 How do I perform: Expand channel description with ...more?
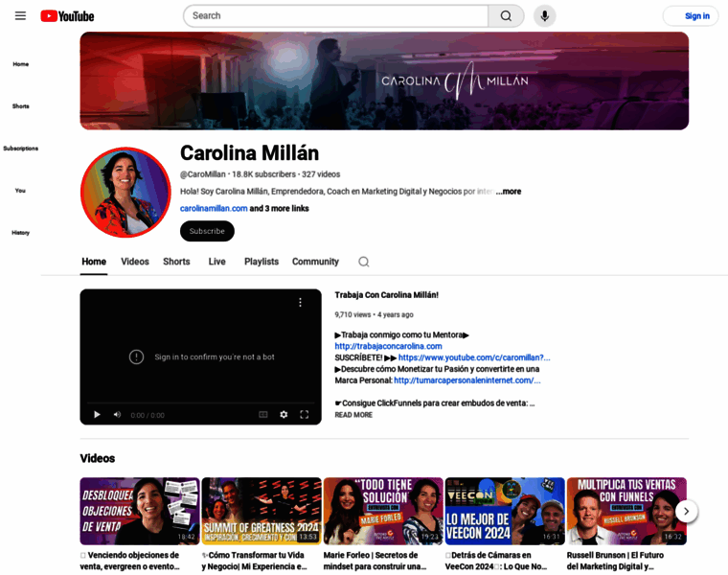pos(509,192)
